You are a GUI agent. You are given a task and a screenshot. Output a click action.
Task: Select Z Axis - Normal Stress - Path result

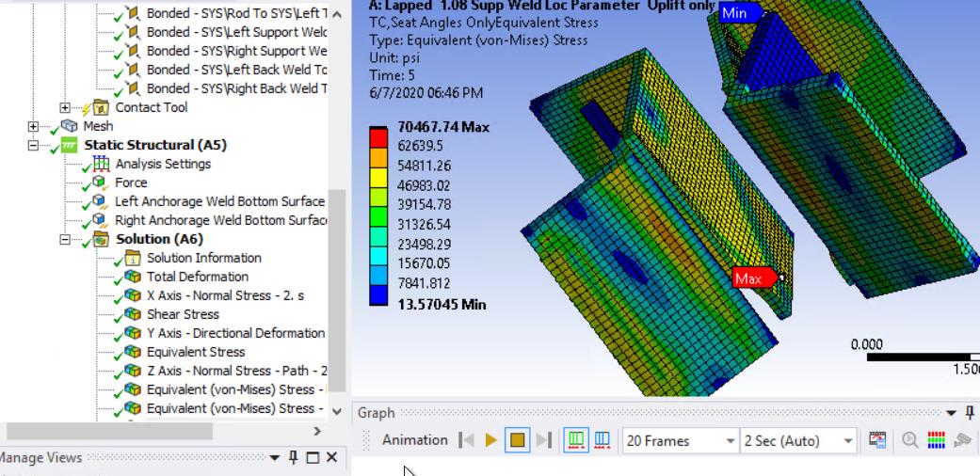click(236, 370)
